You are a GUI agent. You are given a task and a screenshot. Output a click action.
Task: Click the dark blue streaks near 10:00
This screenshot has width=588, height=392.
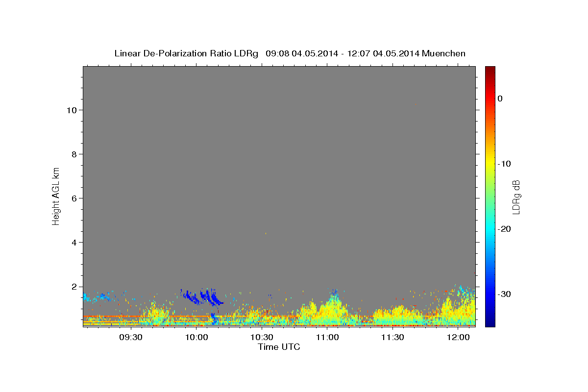pos(202,296)
